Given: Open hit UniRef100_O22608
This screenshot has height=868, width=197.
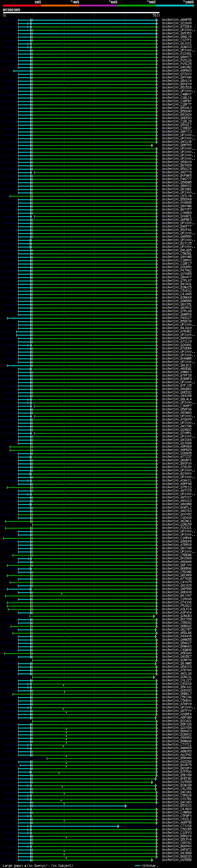Looking at the screenshot, I should [x=176, y=23].
